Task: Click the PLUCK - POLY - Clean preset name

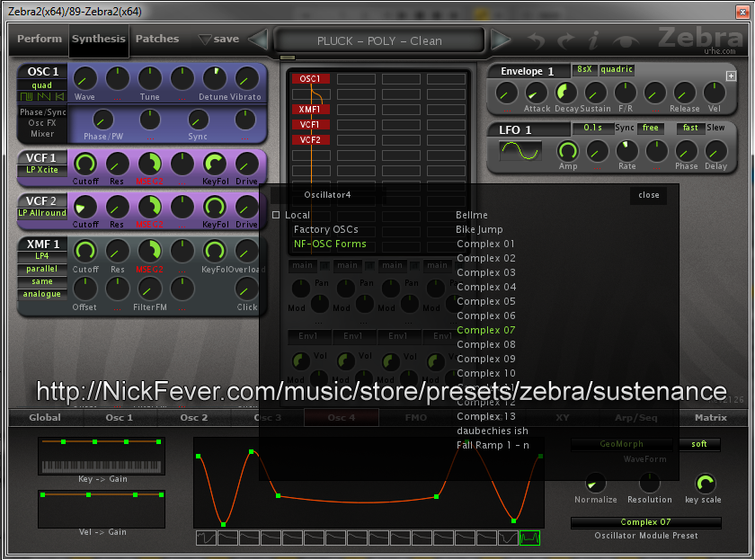Action: pyautogui.click(x=379, y=41)
